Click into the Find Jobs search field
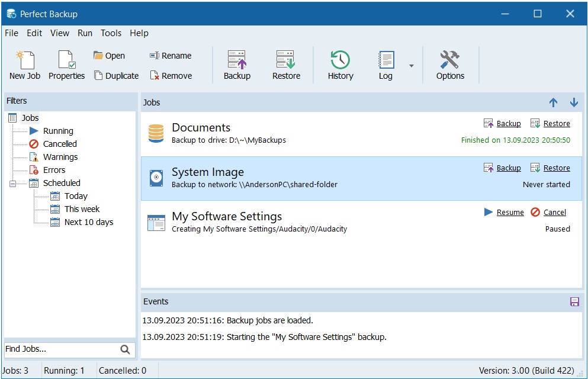 (x=59, y=349)
